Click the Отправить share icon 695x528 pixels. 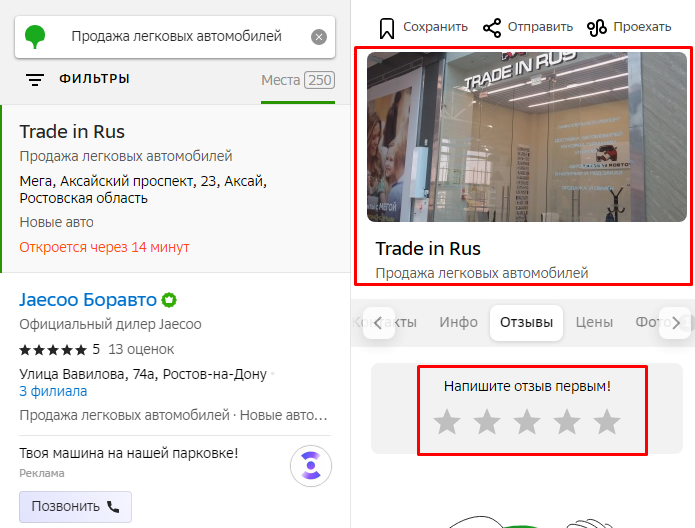pyautogui.click(x=492, y=28)
